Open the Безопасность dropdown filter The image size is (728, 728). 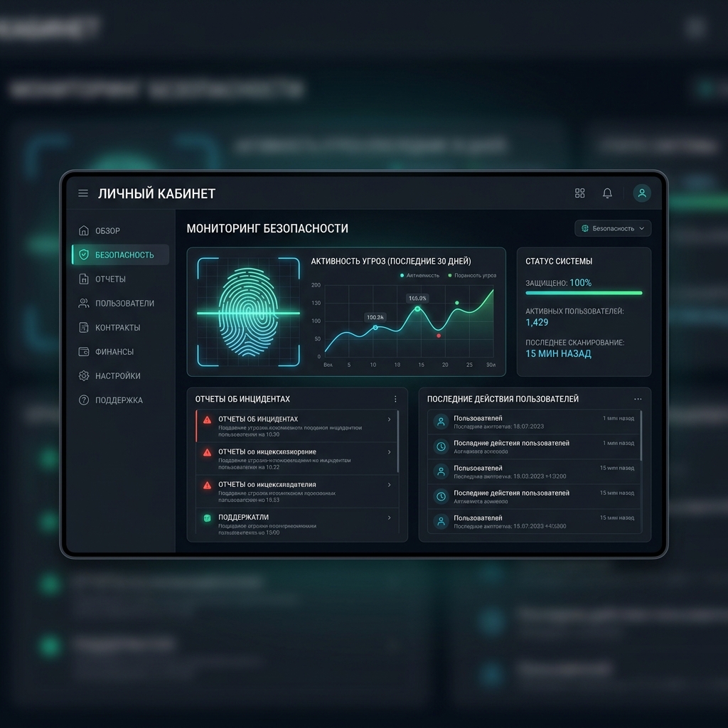point(613,228)
